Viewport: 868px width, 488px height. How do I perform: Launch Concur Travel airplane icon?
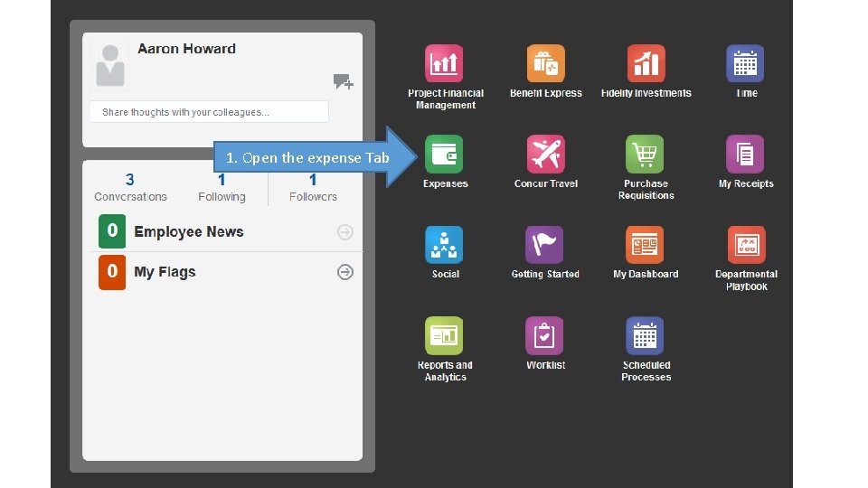click(x=546, y=154)
